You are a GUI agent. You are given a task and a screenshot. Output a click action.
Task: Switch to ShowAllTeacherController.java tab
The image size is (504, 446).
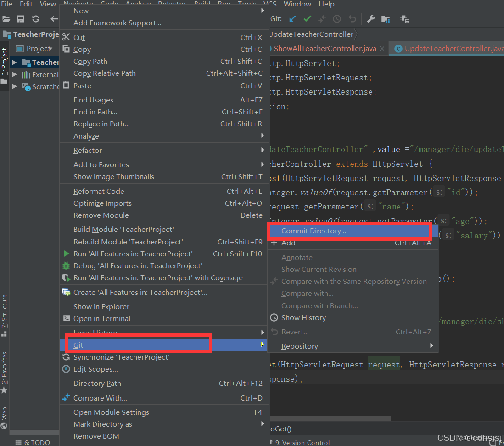point(325,49)
